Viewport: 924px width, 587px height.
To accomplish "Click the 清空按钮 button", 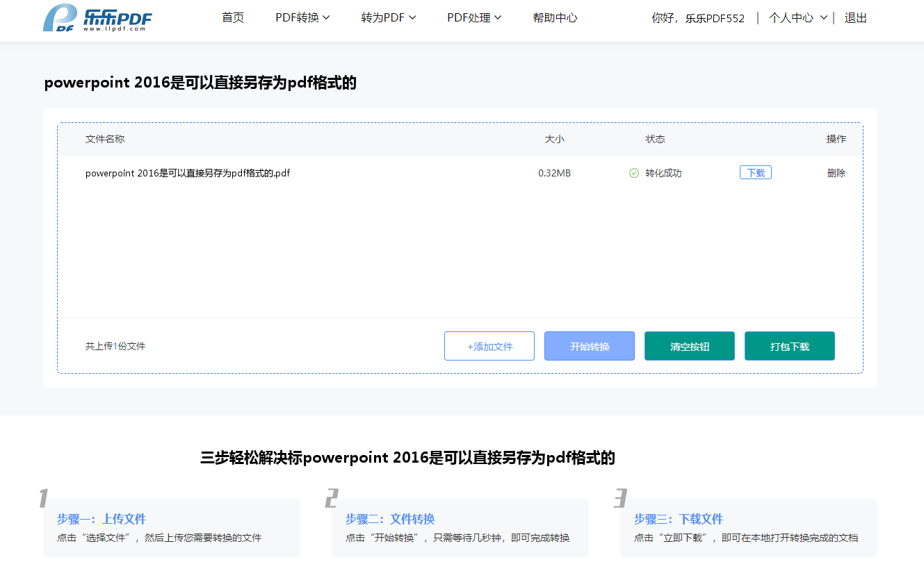I will pos(690,346).
